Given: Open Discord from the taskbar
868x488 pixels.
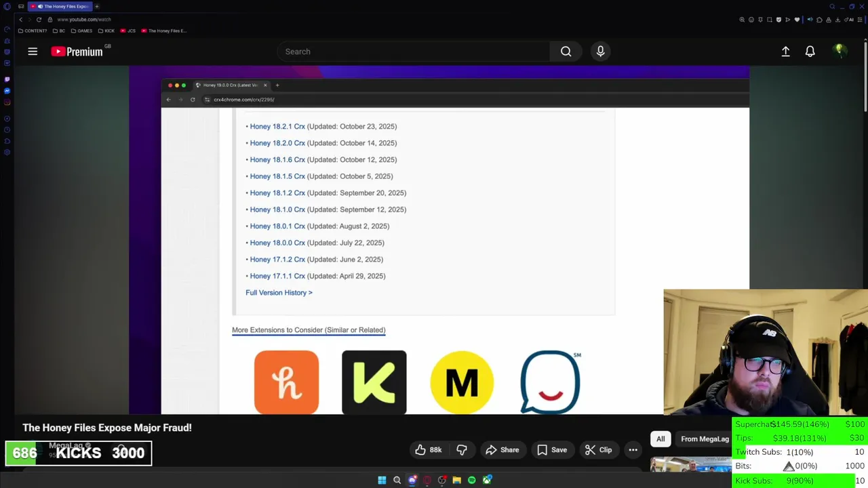Looking at the screenshot, I should (412, 480).
